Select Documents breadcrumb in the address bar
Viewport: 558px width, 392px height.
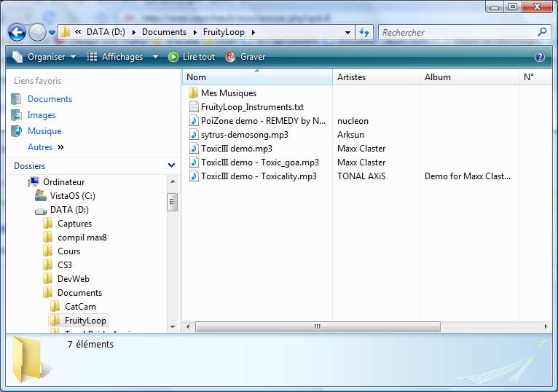164,32
